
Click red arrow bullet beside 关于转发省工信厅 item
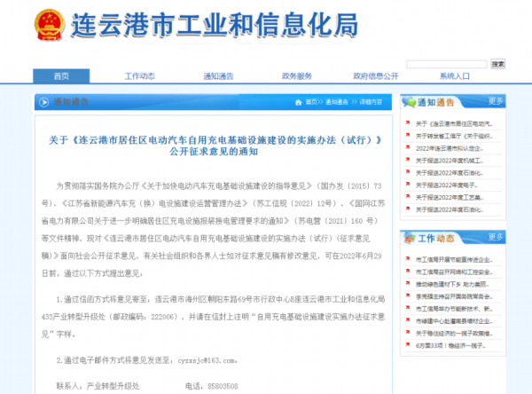click(x=407, y=135)
